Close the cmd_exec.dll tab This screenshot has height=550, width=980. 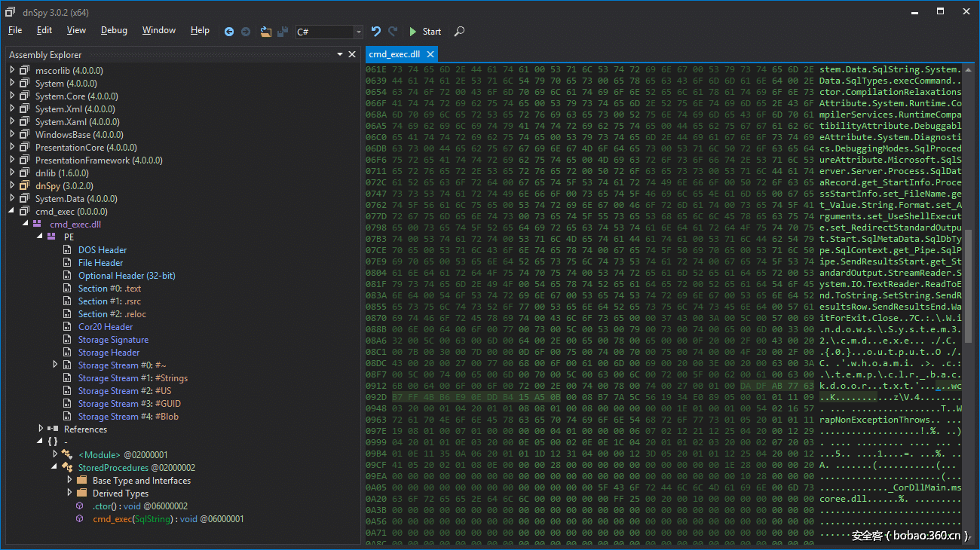pos(430,54)
